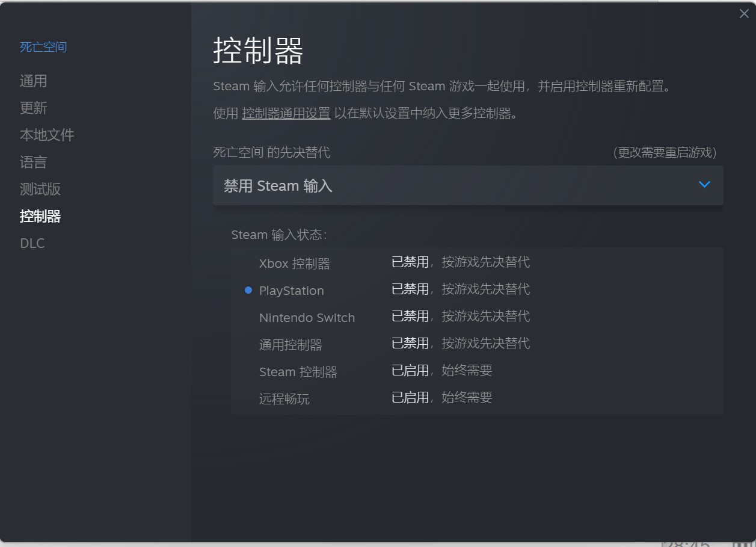The image size is (756, 547).
Task: Click the Steam 输入状态 label
Action: [279, 235]
